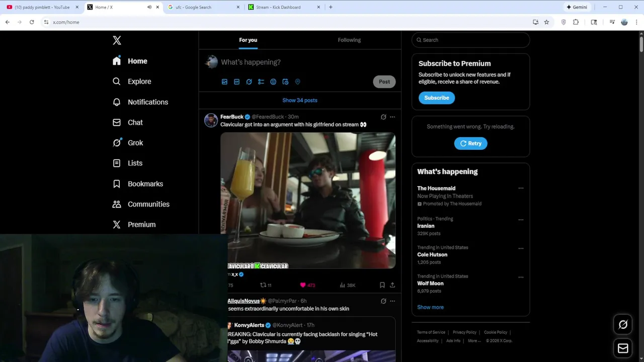644x362 pixels.
Task: Click Subscribe premium button
Action: [437, 98]
